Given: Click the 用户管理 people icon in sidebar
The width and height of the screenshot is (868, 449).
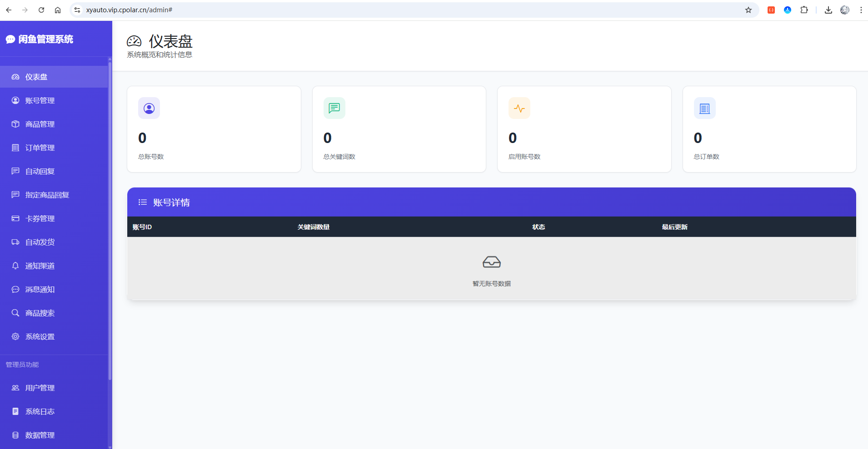Looking at the screenshot, I should coord(15,388).
